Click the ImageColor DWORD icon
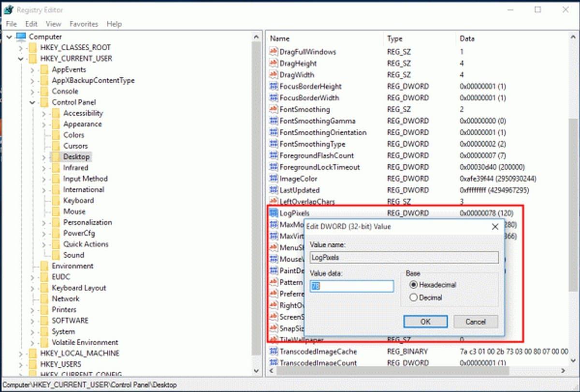This screenshot has height=392, width=580. pos(274,179)
